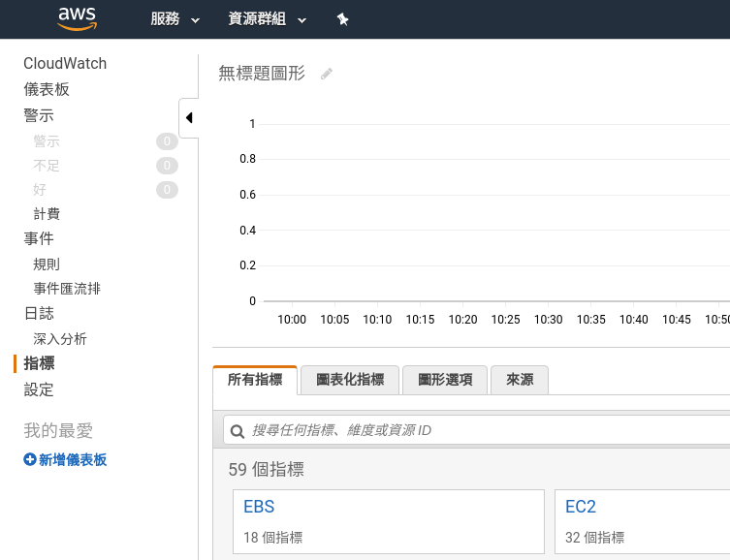Switch to the 圖表化指標 tab
Image resolution: width=730 pixels, height=560 pixels.
click(x=350, y=380)
